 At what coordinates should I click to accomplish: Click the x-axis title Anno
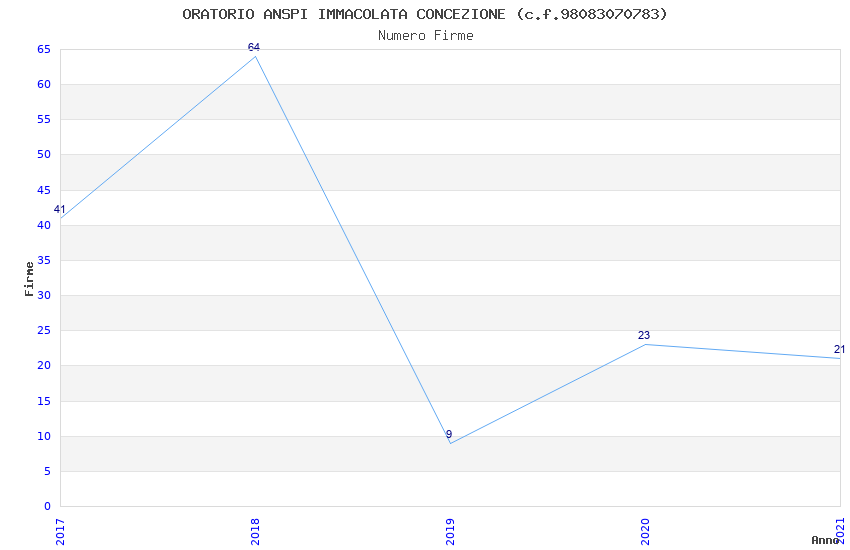(x=825, y=540)
